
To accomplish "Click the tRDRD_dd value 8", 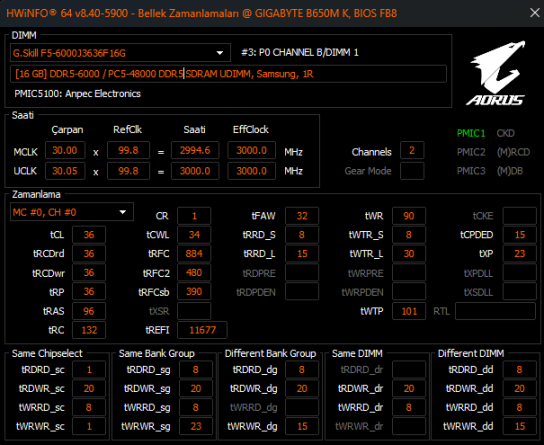I will pos(520,369).
